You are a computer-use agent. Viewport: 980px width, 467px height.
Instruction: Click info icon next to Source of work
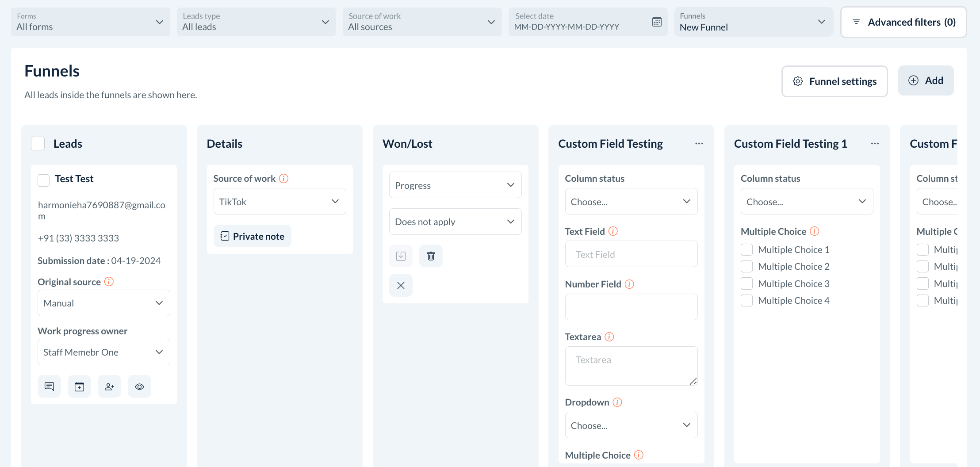tap(284, 178)
